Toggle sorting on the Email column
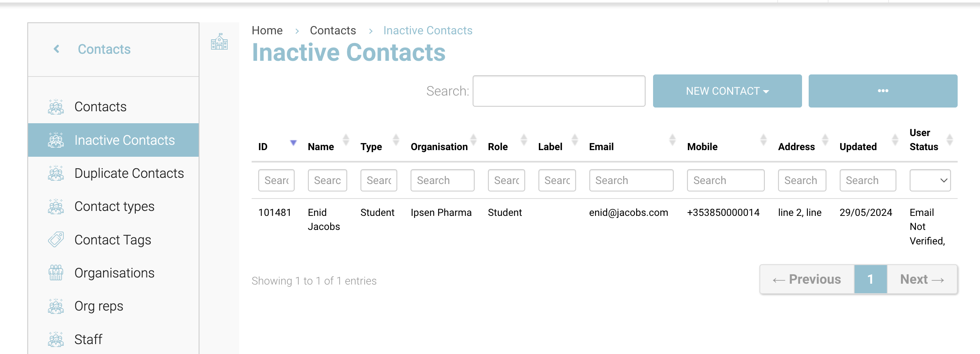The height and width of the screenshot is (354, 980). [x=671, y=140]
